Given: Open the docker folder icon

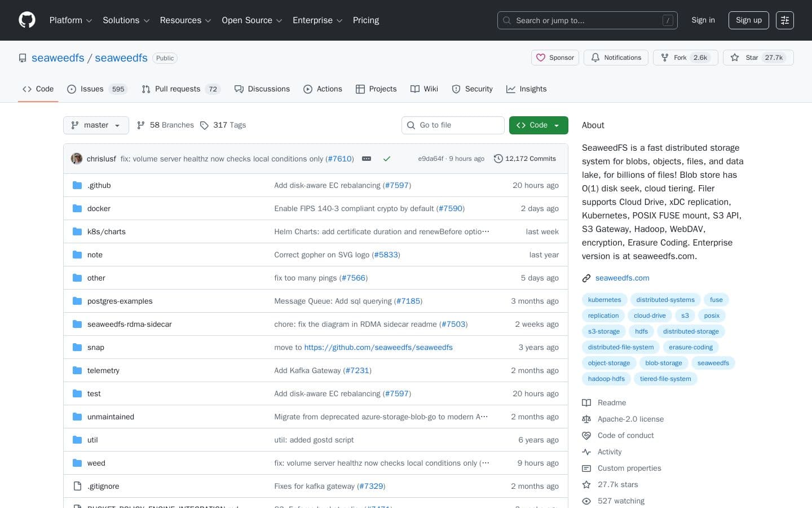Looking at the screenshot, I should click(77, 208).
